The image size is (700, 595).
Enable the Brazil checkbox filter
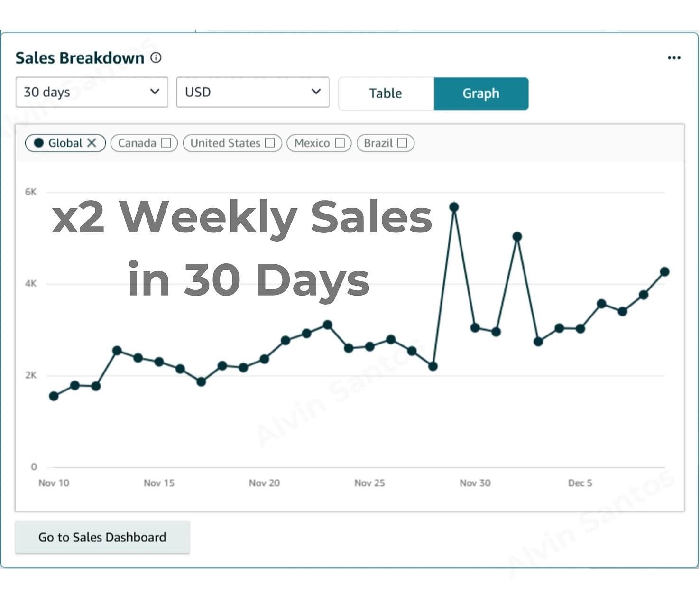tap(402, 143)
